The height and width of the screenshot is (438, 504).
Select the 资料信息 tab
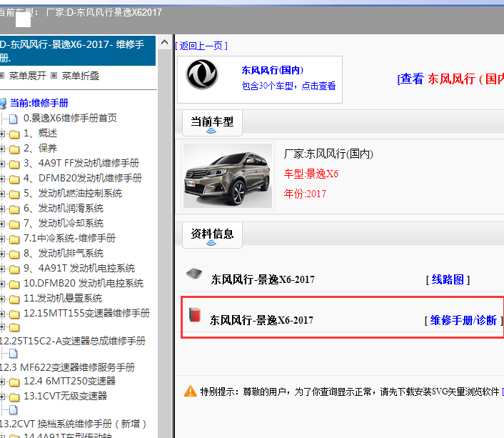212,234
